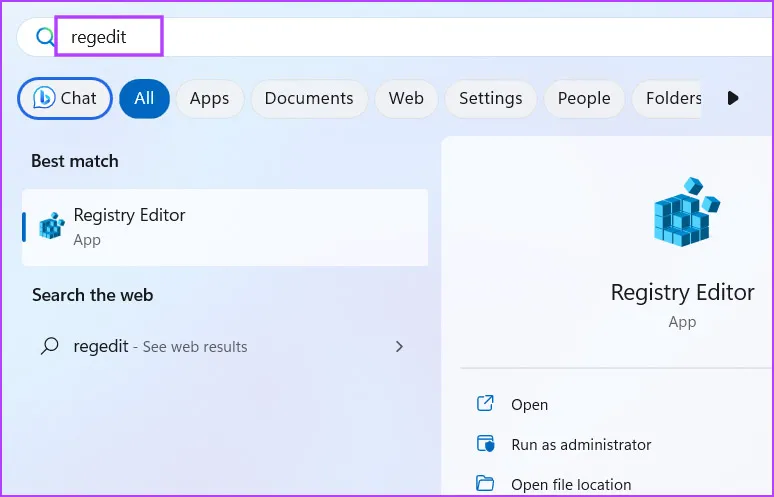This screenshot has width=774, height=497.
Task: Click the web search magnifier icon beside regedit
Action: click(49, 347)
